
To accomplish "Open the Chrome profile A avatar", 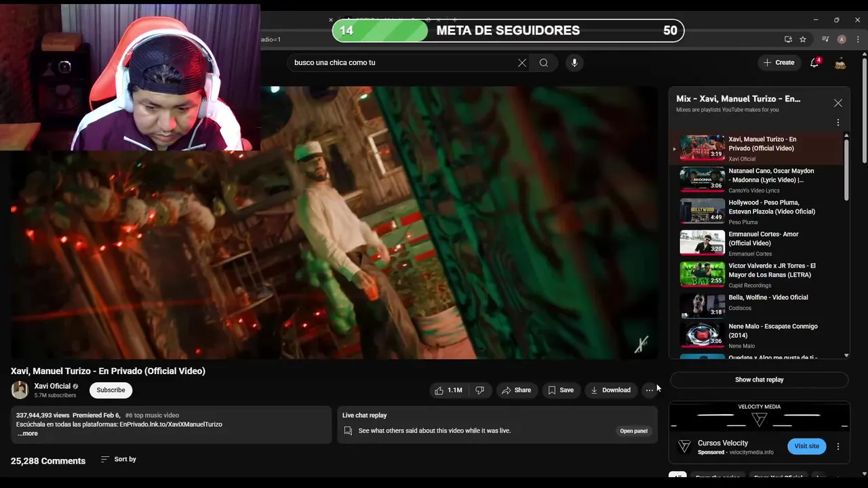I will click(842, 39).
